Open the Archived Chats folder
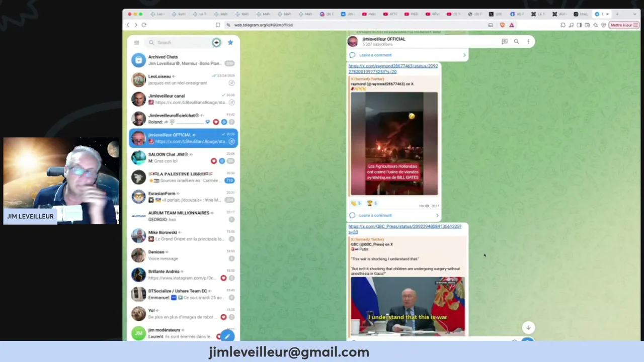 184,60
